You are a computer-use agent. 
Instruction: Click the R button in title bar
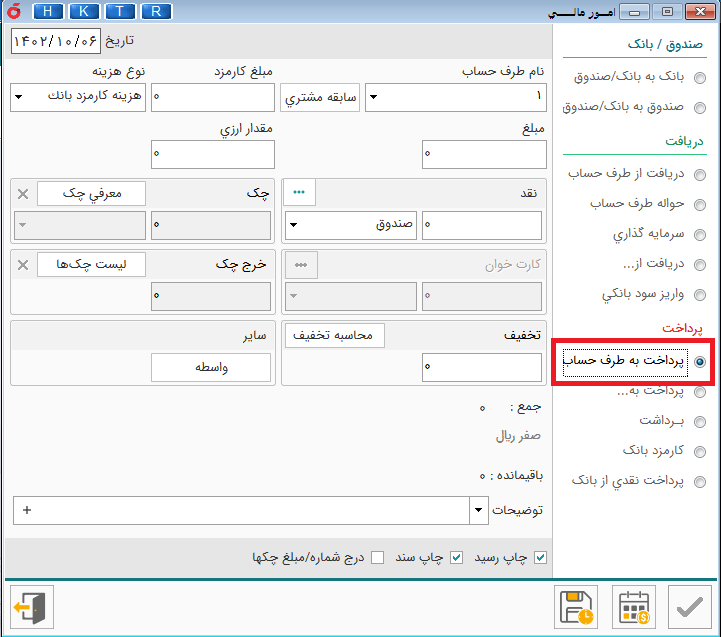point(155,12)
